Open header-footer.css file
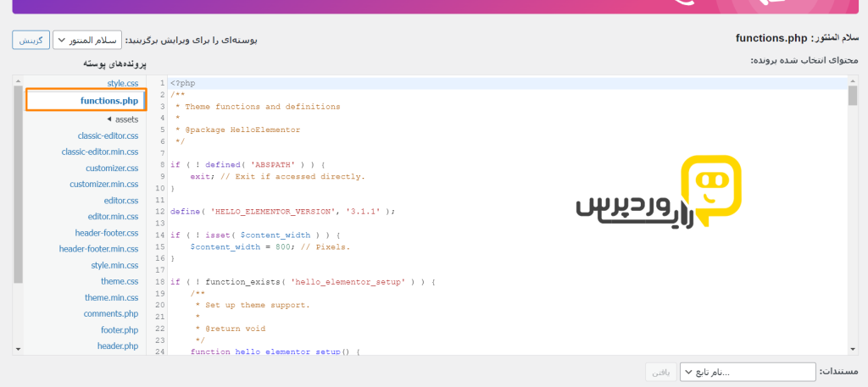 click(x=106, y=233)
